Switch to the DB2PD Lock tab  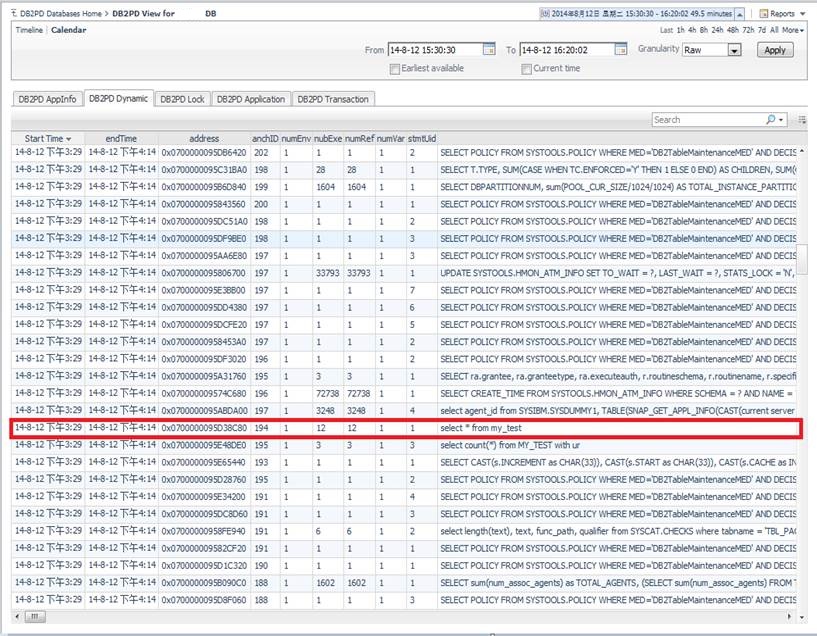tap(182, 99)
